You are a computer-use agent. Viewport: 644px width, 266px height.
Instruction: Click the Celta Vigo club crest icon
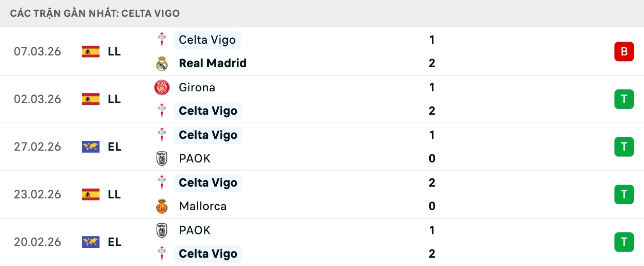[162, 40]
